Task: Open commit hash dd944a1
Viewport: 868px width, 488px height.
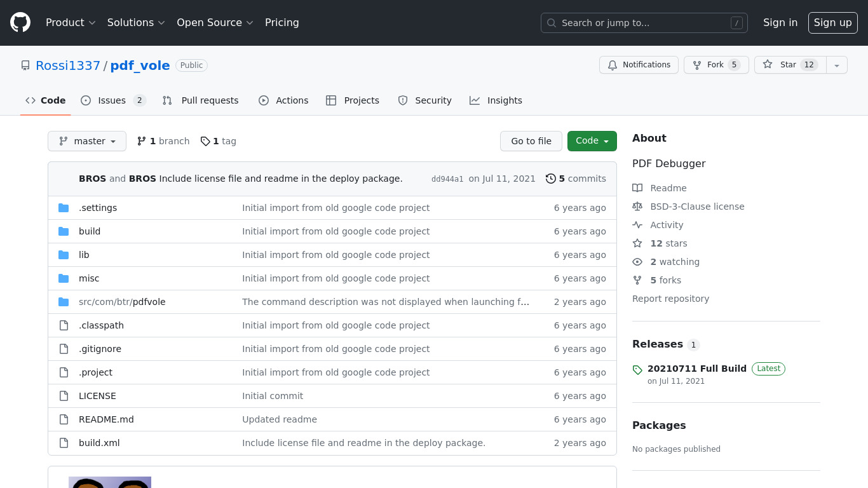Action: pos(447,179)
